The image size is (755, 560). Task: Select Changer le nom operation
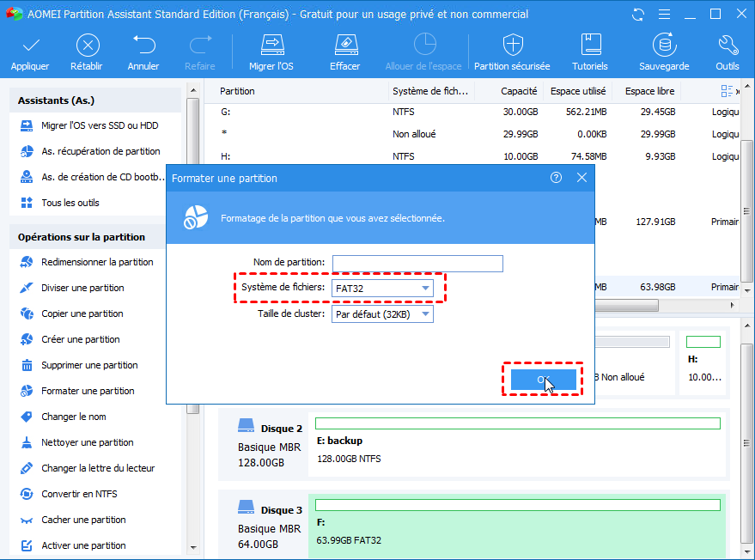63,417
